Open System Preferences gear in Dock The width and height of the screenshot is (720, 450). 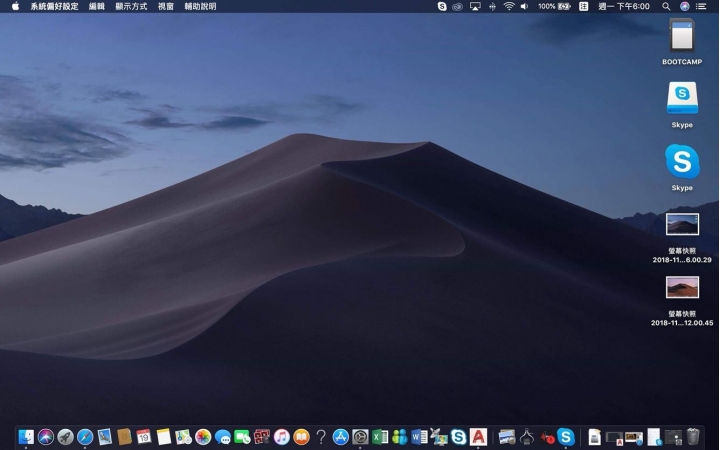pyautogui.click(x=360, y=437)
